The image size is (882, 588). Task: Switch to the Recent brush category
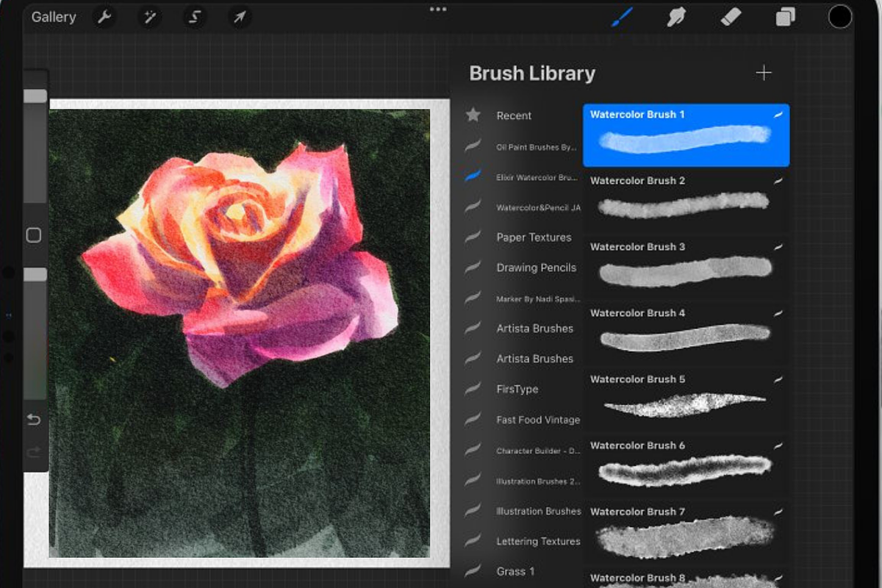point(513,115)
